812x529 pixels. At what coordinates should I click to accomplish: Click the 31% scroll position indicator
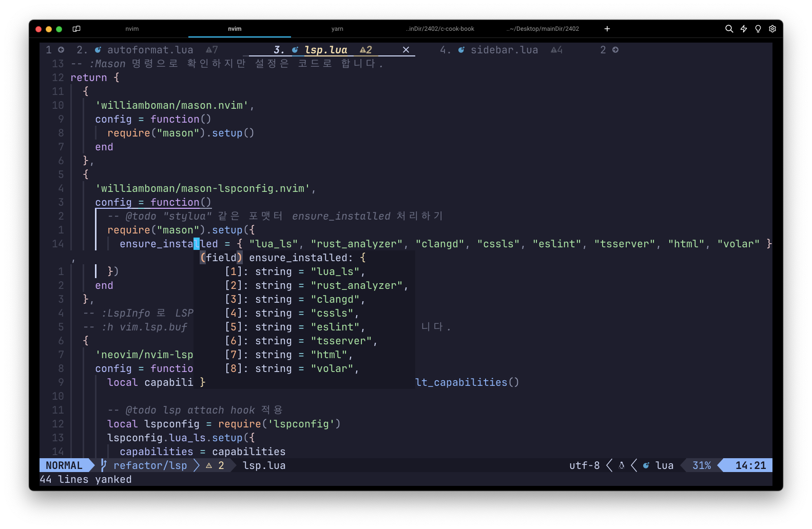pyautogui.click(x=701, y=465)
